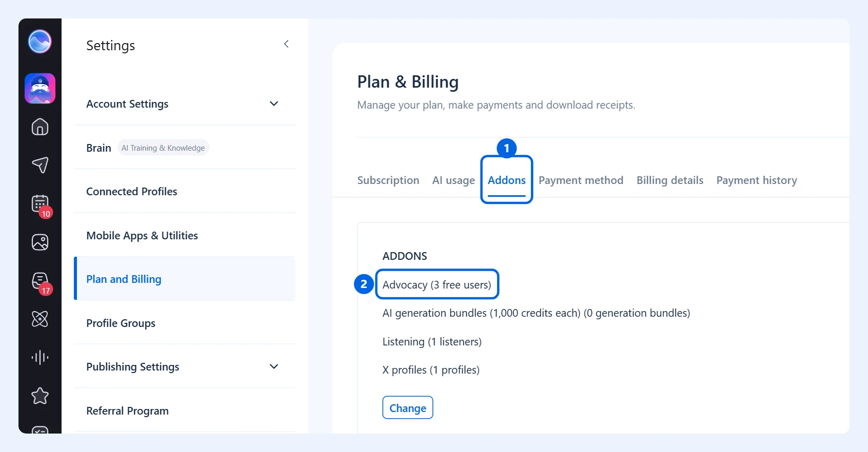The image size is (868, 452).
Task: Open Profile Groups settings
Action: tap(185, 323)
